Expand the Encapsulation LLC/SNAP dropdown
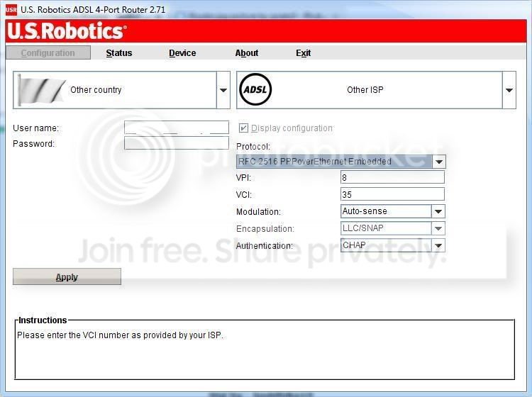Image resolution: width=532 pixels, height=397 pixels. (438, 228)
